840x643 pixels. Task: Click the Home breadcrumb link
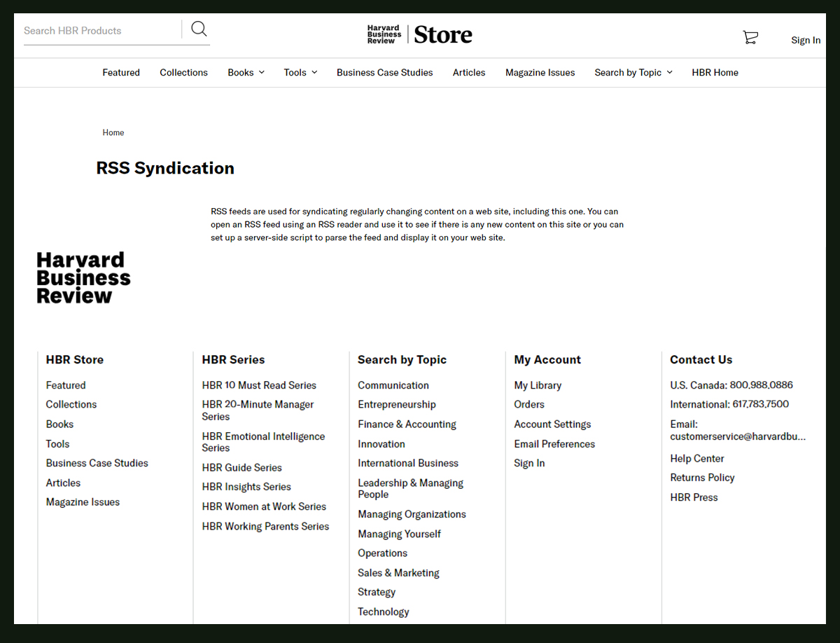[x=113, y=132]
